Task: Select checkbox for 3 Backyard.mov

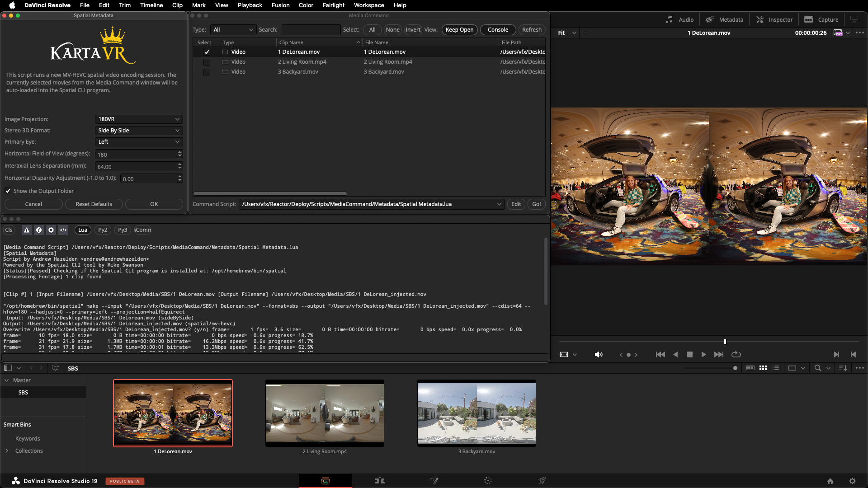Action: (207, 72)
